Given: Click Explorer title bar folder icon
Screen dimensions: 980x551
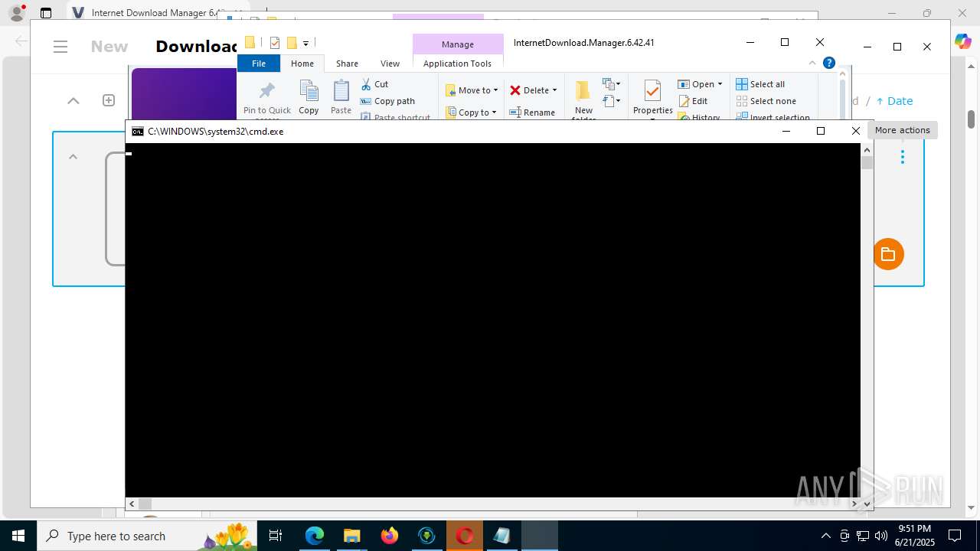Looking at the screenshot, I should [250, 42].
